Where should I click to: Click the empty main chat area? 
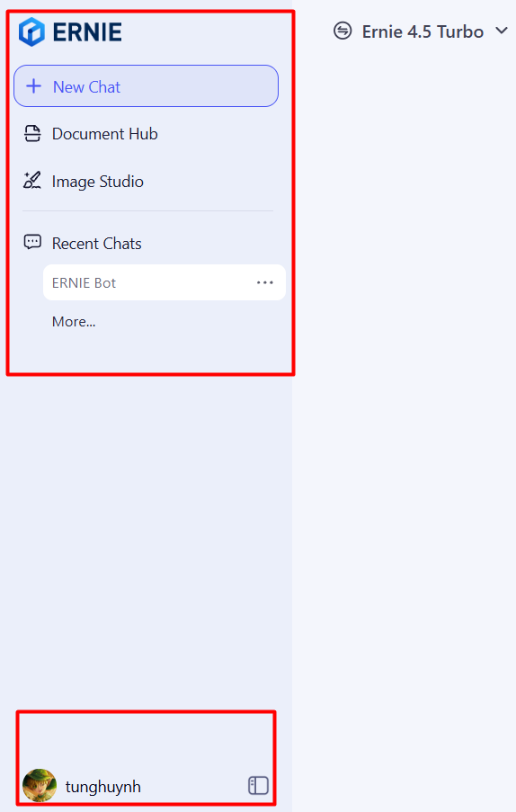(404, 415)
